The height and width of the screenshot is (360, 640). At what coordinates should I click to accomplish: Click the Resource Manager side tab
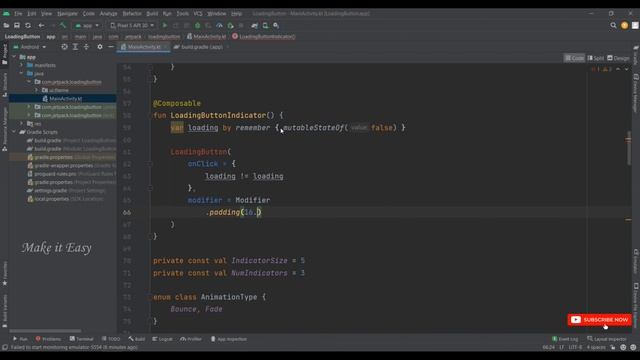(x=4, y=129)
